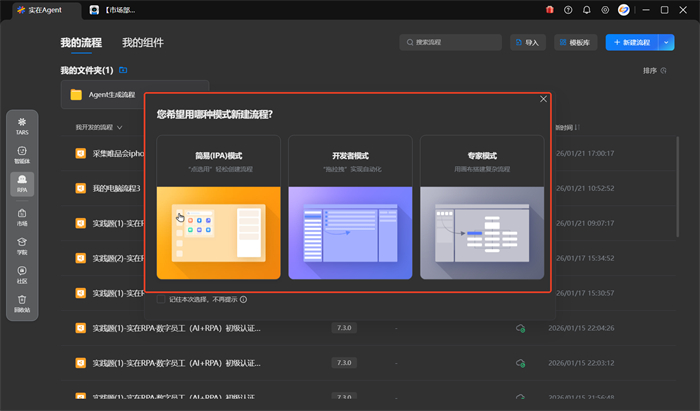Image resolution: width=700 pixels, height=411 pixels.
Task: Click the flow list vertical scrollbar
Action: pyautogui.click(x=677, y=187)
